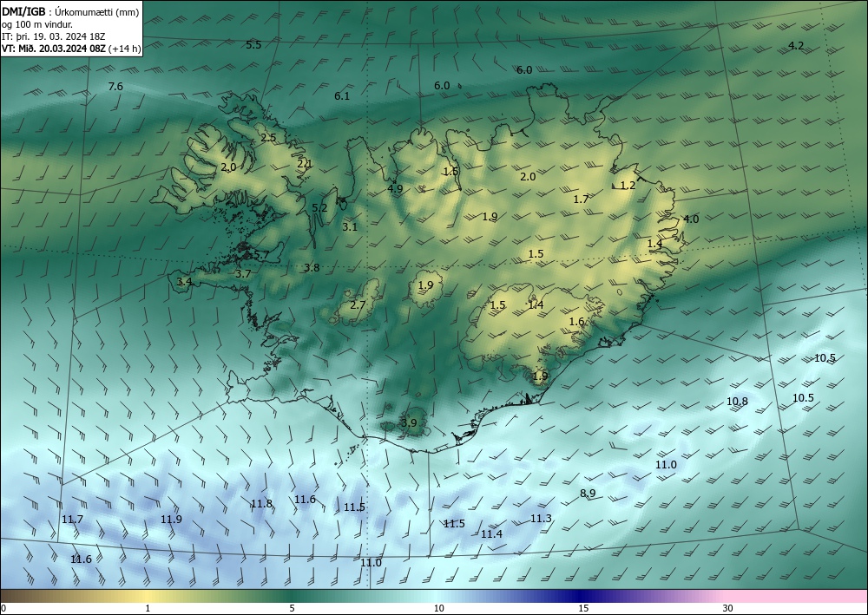This screenshot has height=615, width=868.
Task: Select the 8.9 value over sea
Action: click(588, 494)
